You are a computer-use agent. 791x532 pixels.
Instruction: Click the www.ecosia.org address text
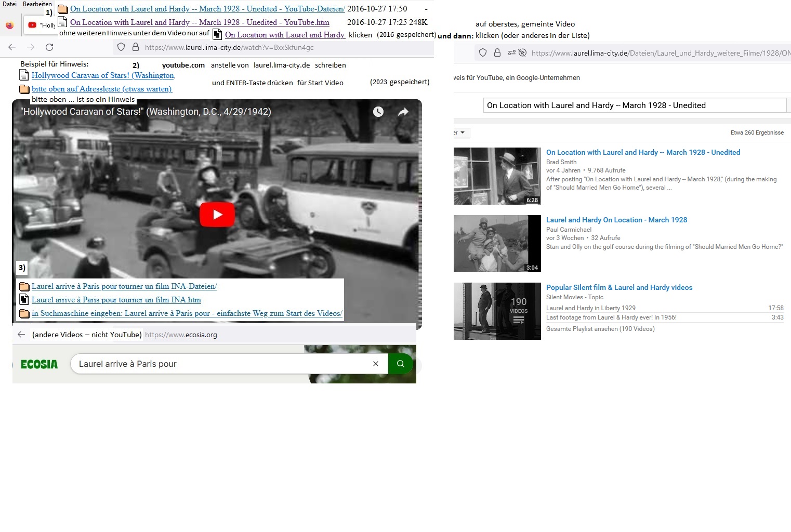coord(181,335)
